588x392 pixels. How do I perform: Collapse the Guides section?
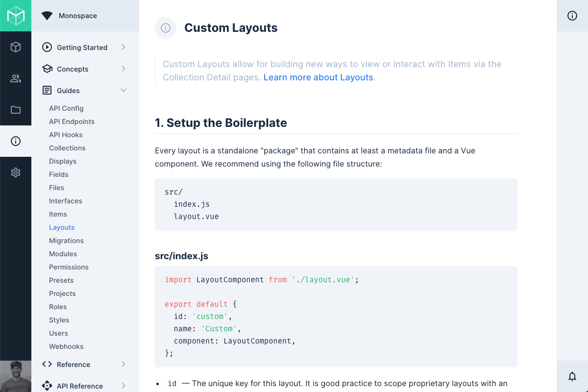(124, 90)
